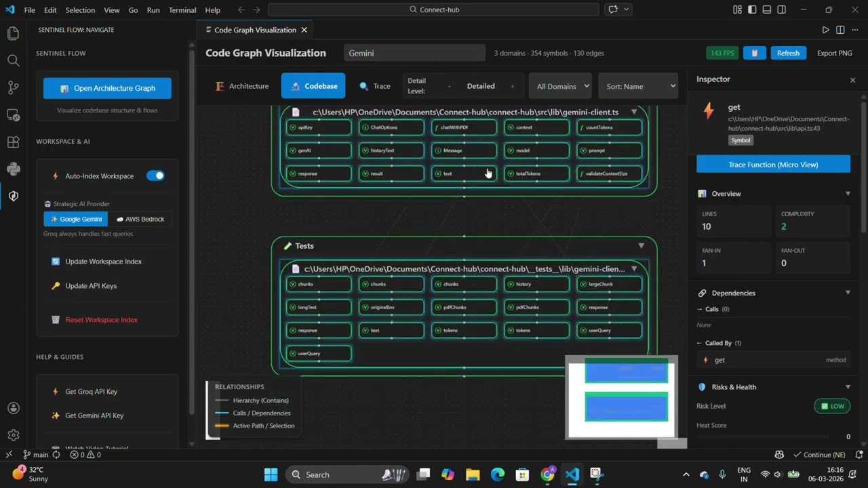
Task: Click Open Architecture Graph button
Action: 107,88
